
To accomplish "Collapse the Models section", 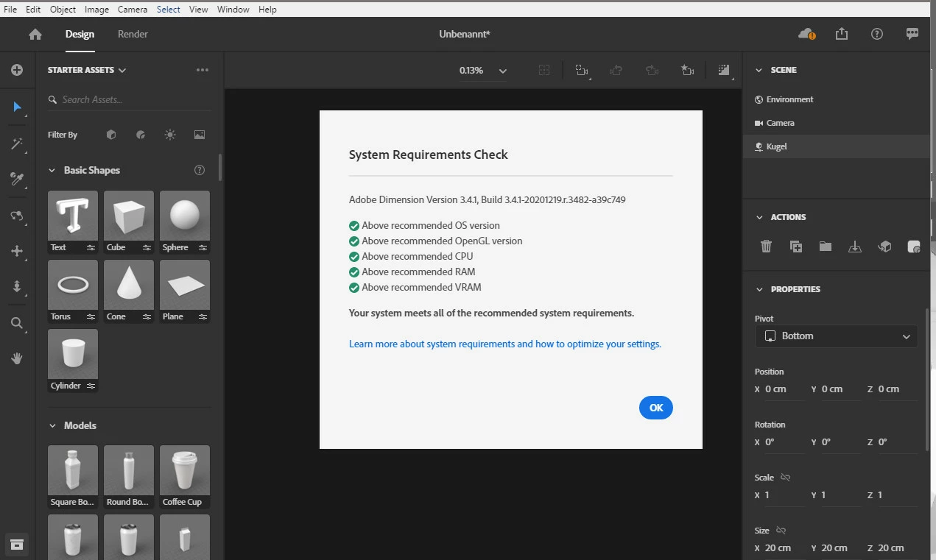I will coord(52,425).
